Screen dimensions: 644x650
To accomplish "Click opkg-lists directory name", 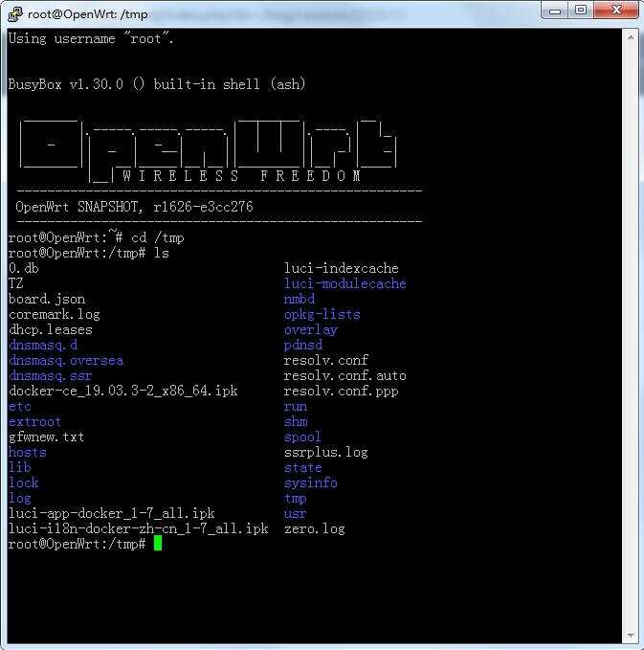I will pyautogui.click(x=322, y=314).
